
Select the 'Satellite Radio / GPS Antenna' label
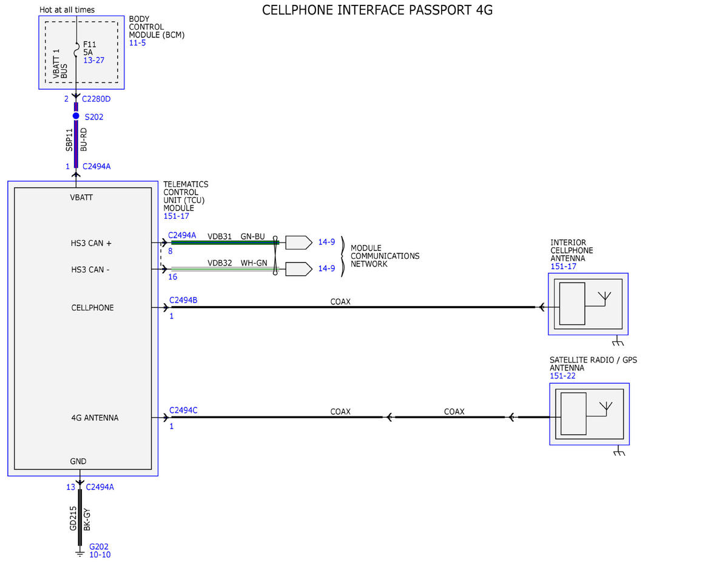(x=593, y=364)
